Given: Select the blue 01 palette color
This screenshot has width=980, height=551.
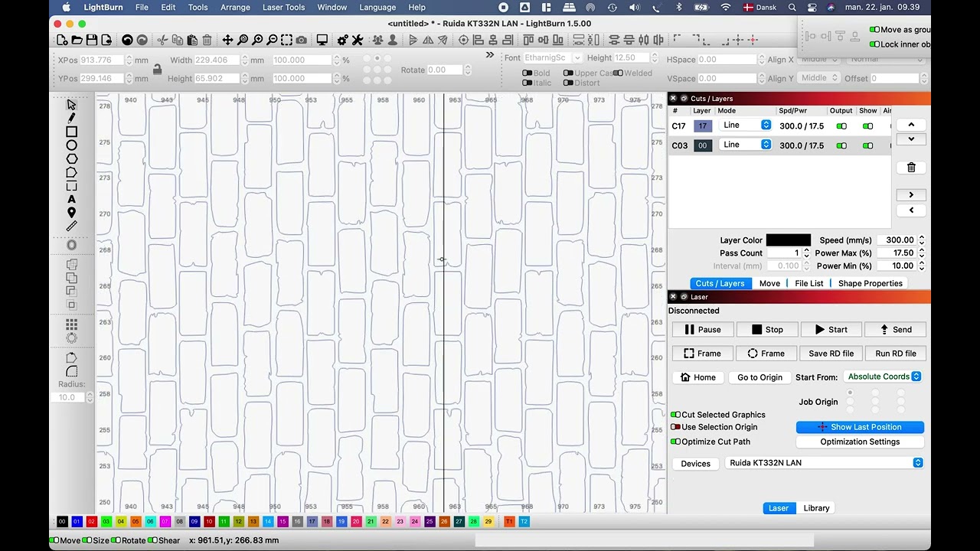Looking at the screenshot, I should tap(77, 522).
